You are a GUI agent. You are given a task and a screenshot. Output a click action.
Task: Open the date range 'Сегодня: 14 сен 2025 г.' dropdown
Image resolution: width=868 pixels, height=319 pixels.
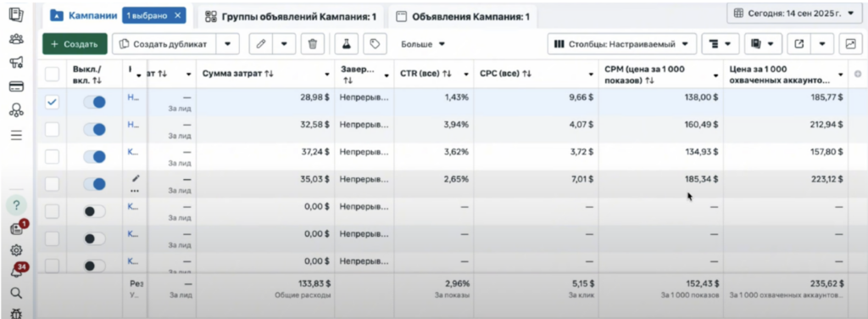[794, 14]
